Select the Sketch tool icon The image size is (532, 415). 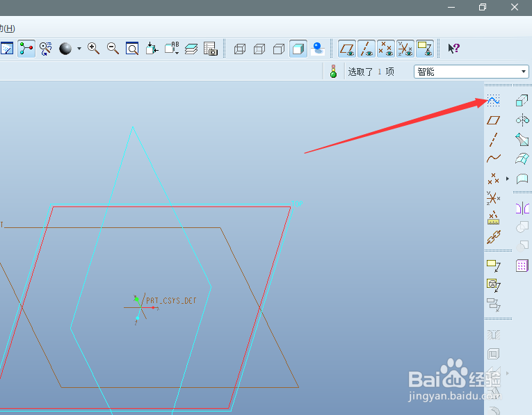[493, 101]
